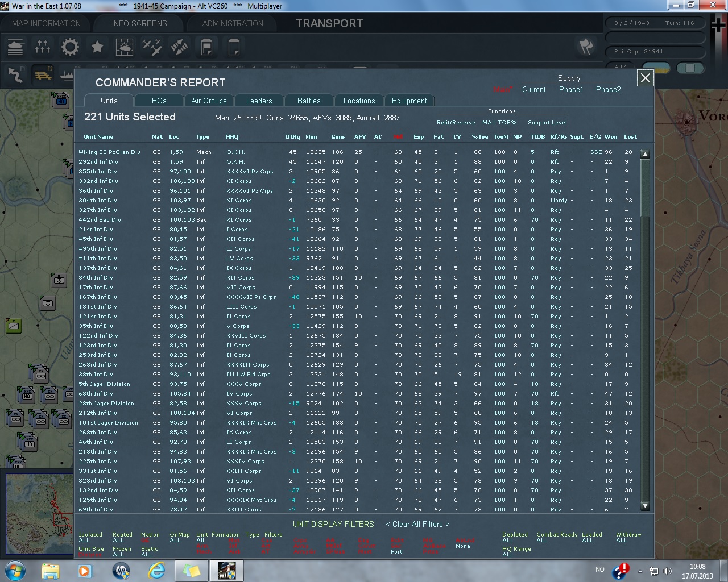Open the air doctrine planes icon
This screenshot has height=582, width=728.
pyautogui.click(x=152, y=47)
